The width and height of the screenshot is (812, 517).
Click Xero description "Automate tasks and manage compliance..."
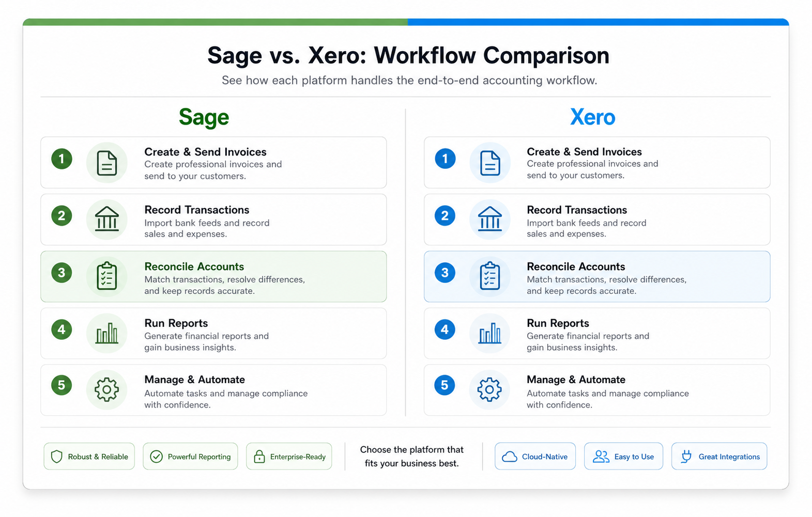[608, 399]
